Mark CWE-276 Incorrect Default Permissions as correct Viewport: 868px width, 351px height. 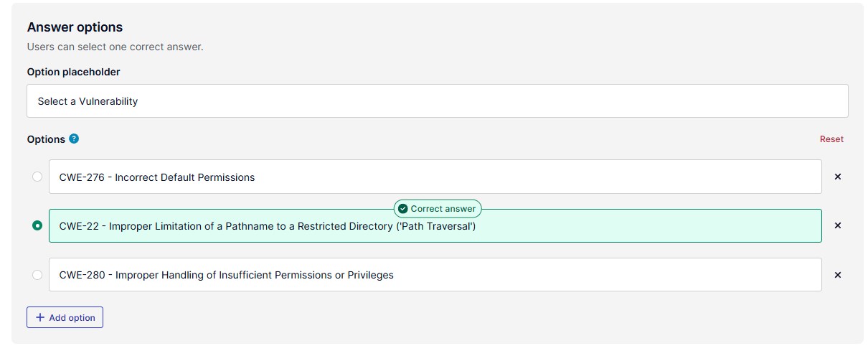pyautogui.click(x=37, y=177)
